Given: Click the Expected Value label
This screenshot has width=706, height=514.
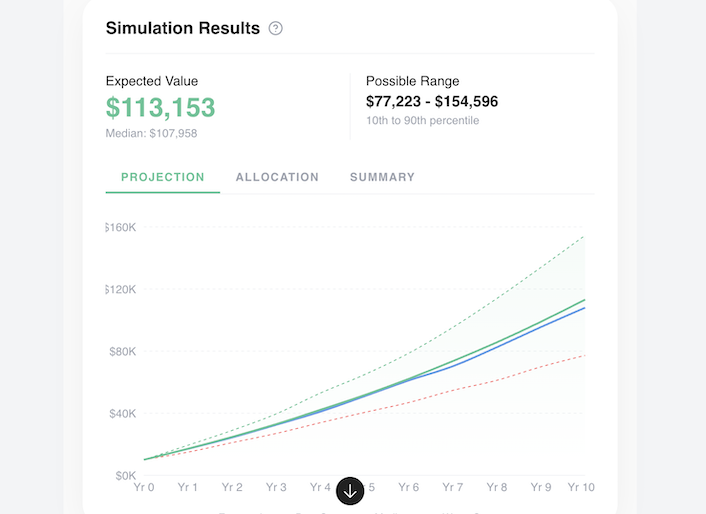Looking at the screenshot, I should pos(153,80).
